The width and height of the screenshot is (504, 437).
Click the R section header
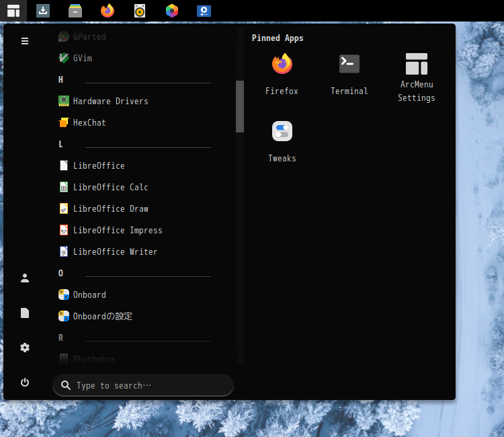pyautogui.click(x=60, y=338)
